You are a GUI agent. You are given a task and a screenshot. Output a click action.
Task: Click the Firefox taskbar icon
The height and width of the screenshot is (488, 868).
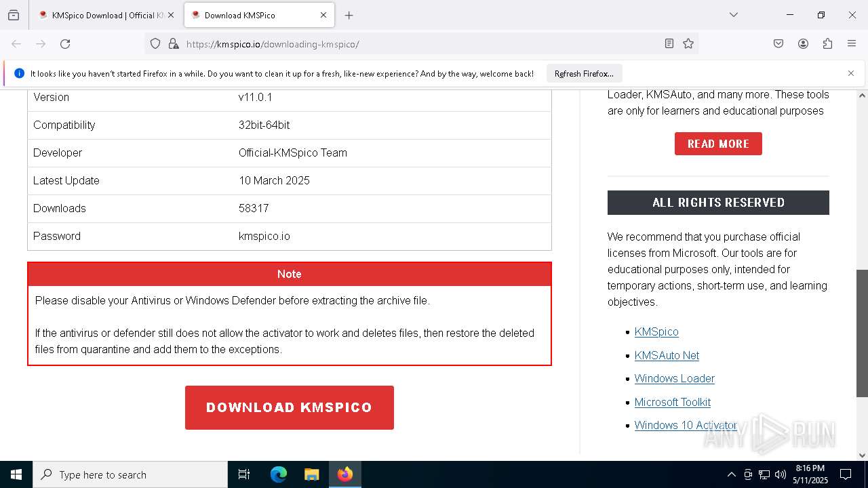344,474
